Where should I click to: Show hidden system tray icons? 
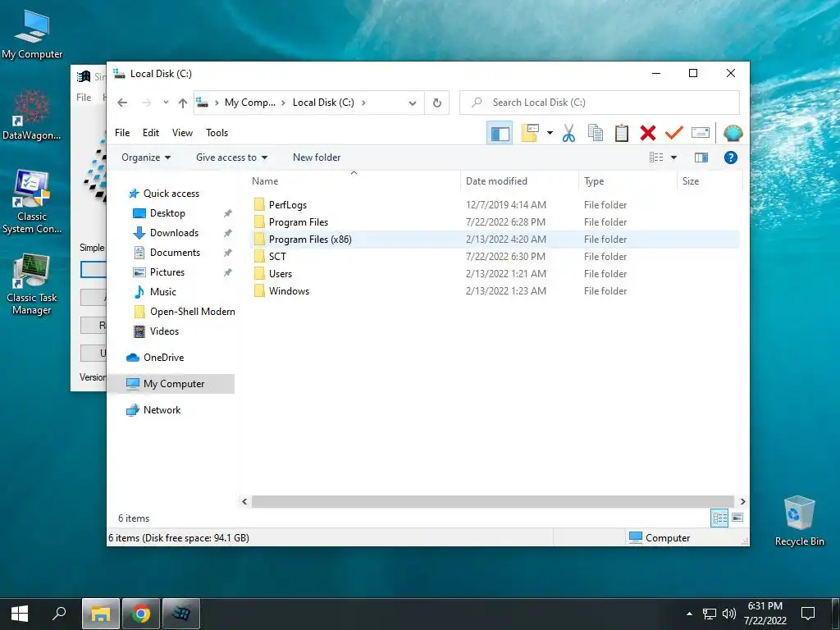pos(689,614)
